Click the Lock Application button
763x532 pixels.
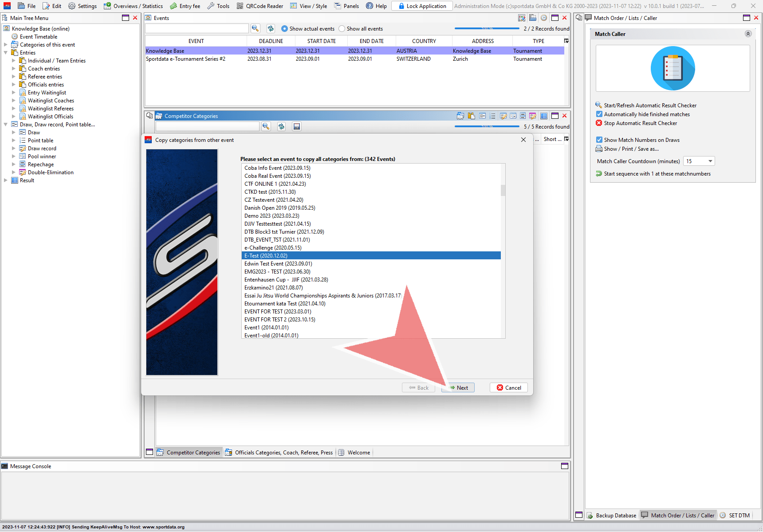click(x=422, y=6)
